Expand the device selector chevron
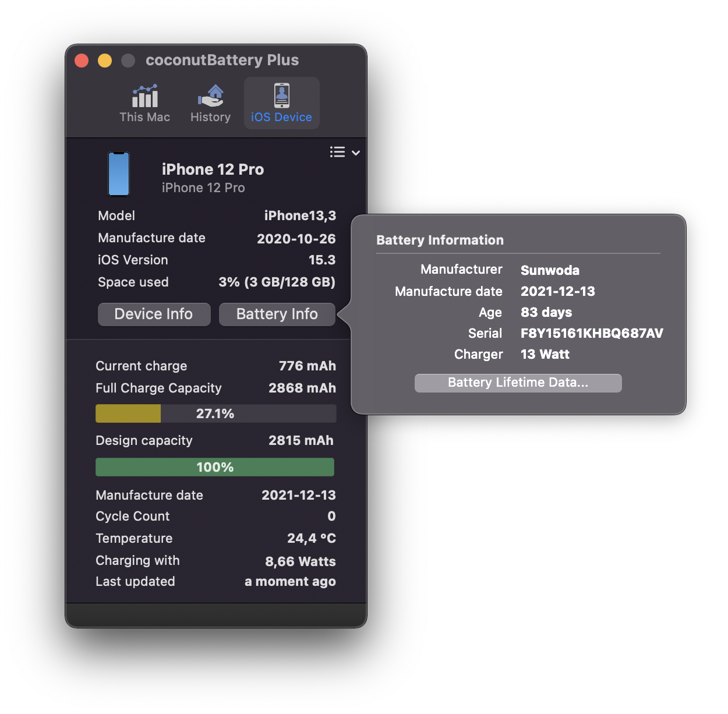This screenshot has height=714, width=728. coord(356,153)
